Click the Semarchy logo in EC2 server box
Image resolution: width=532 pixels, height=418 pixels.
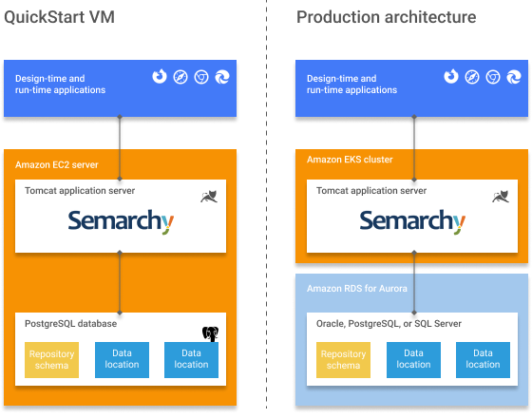(x=121, y=221)
